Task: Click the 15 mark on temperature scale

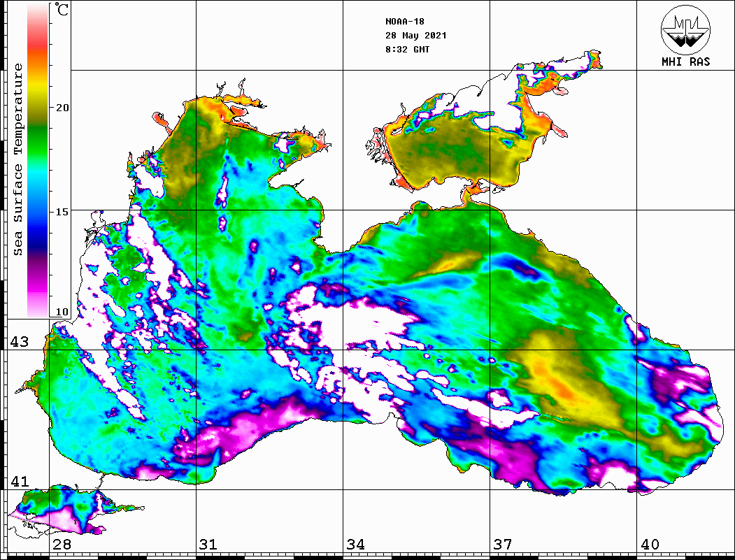Action: (x=62, y=212)
